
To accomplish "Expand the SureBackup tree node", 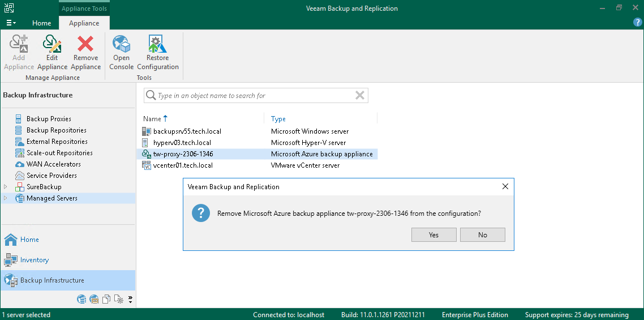I will (5, 187).
